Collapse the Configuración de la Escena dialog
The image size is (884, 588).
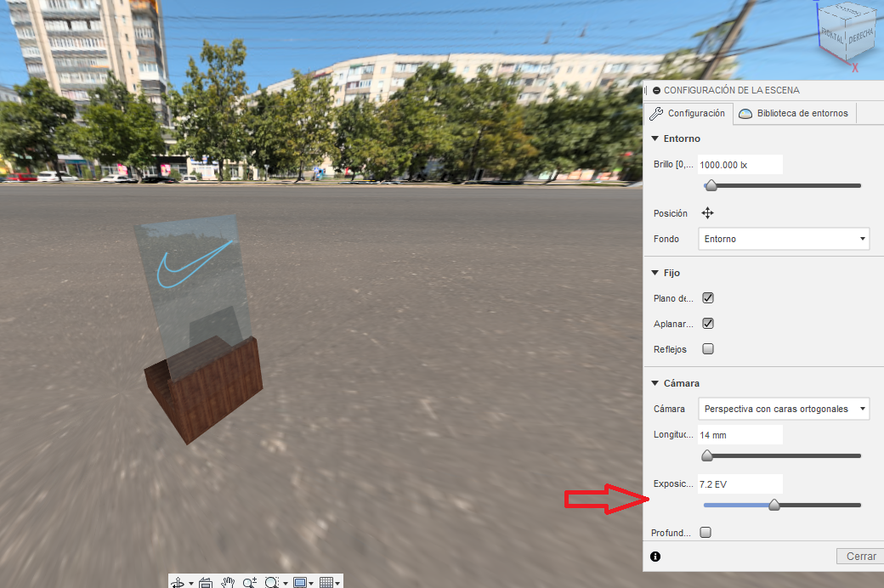(656, 90)
